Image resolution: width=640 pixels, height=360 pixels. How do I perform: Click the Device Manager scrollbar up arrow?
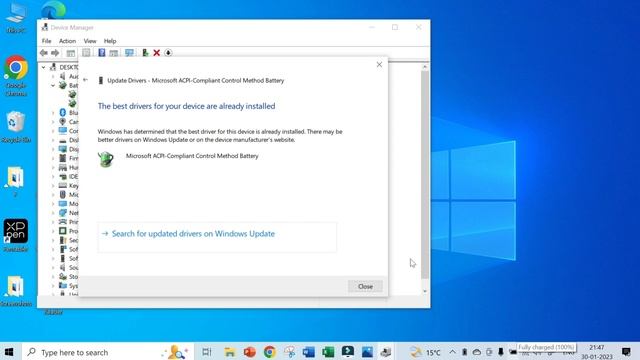coord(425,67)
